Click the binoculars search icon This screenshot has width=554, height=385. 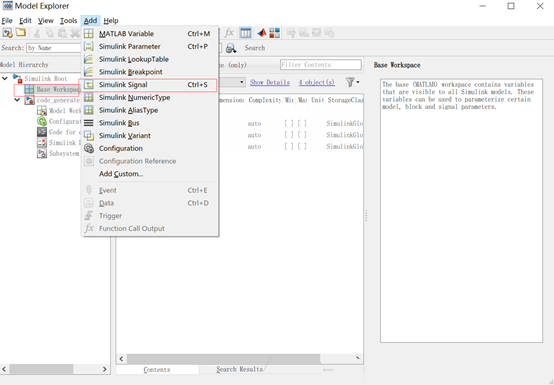231,48
